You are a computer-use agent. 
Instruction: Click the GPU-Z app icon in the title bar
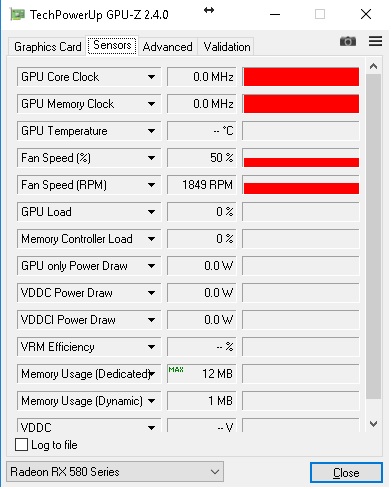tap(18, 15)
